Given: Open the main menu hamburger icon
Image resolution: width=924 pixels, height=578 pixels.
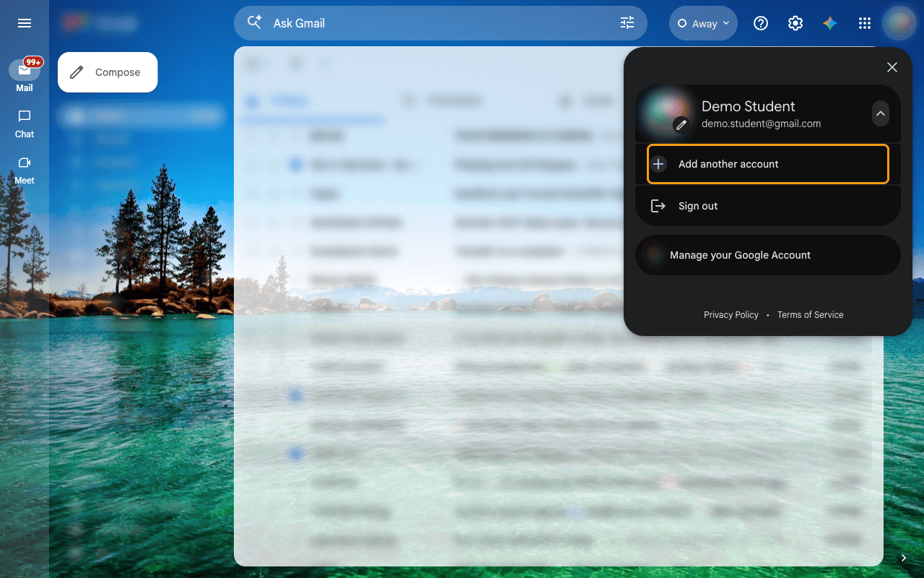Looking at the screenshot, I should point(25,23).
